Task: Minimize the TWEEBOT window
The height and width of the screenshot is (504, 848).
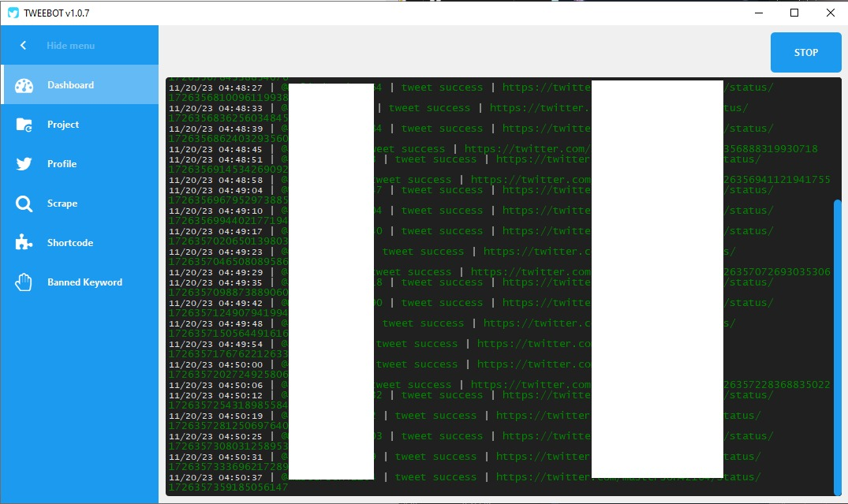Action: [x=759, y=13]
